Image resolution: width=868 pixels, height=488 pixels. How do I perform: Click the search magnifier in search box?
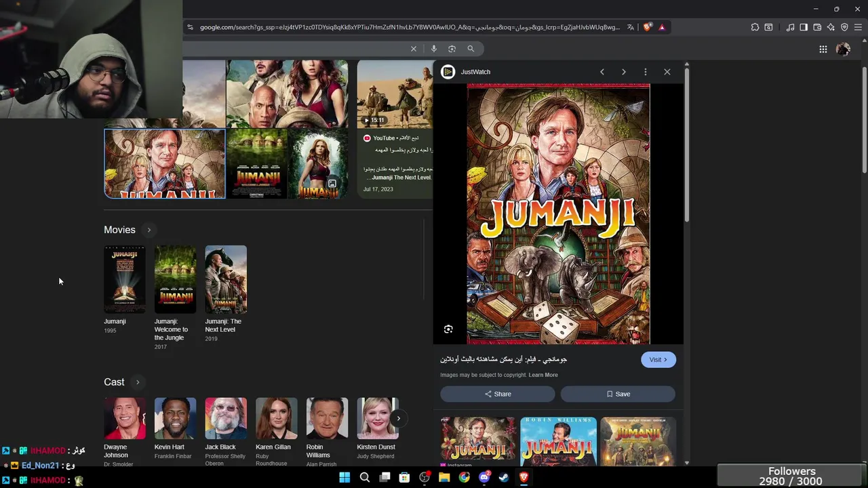[471, 49]
